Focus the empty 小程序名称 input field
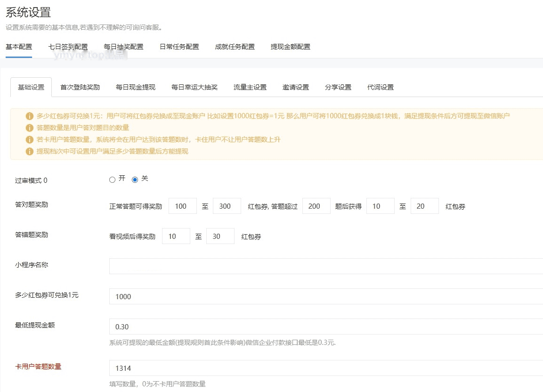The image size is (543, 392). (x=326, y=266)
